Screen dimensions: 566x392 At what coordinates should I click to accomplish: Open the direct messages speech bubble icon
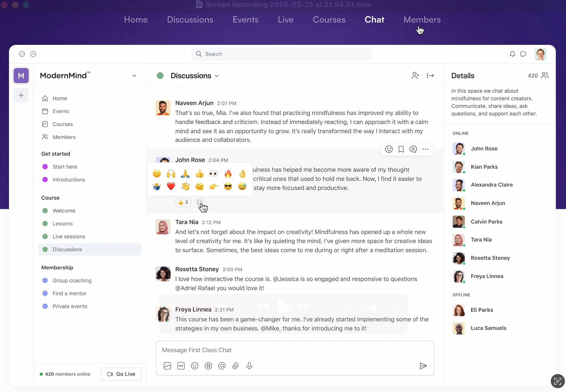pyautogui.click(x=523, y=54)
